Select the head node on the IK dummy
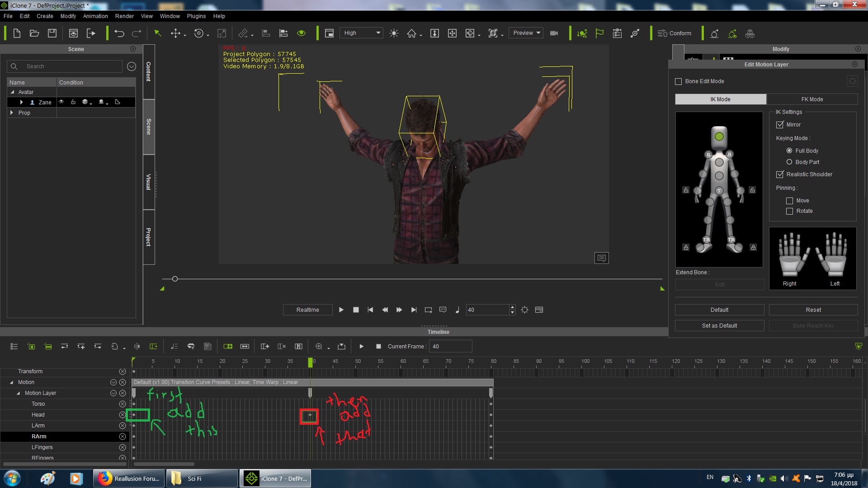 coord(719,136)
